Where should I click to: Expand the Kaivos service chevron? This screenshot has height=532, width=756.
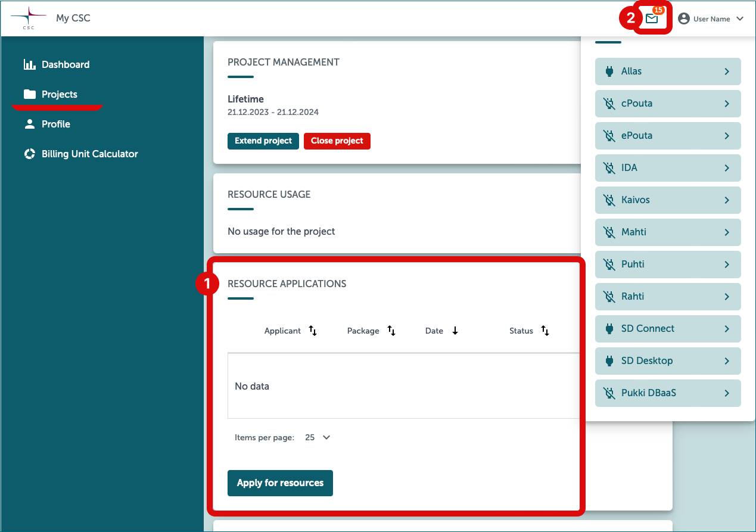point(727,200)
